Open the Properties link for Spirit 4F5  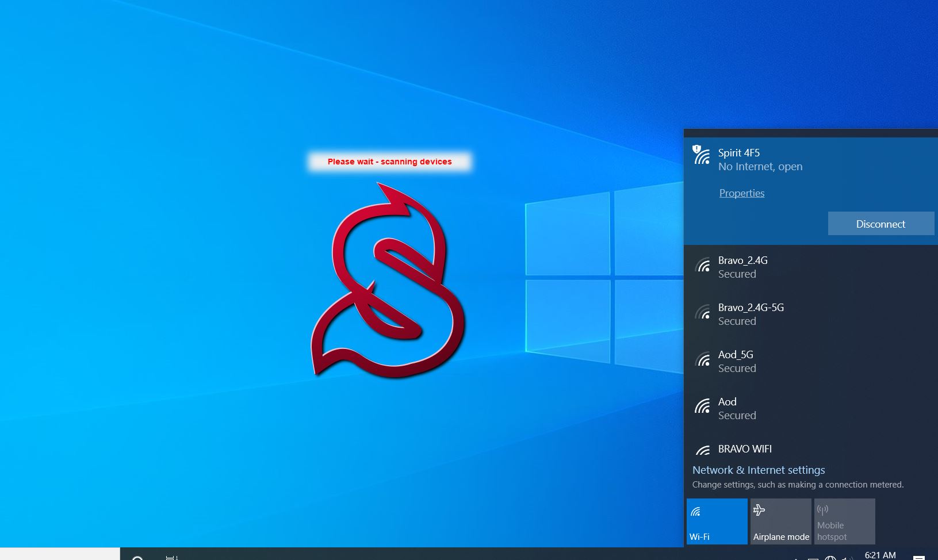tap(741, 193)
